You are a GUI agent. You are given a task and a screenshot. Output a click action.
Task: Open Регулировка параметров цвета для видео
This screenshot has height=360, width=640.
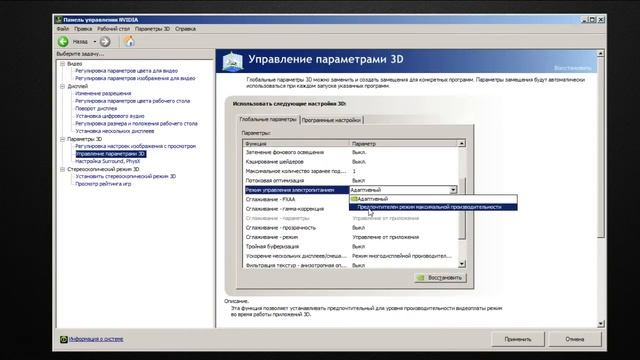127,71
